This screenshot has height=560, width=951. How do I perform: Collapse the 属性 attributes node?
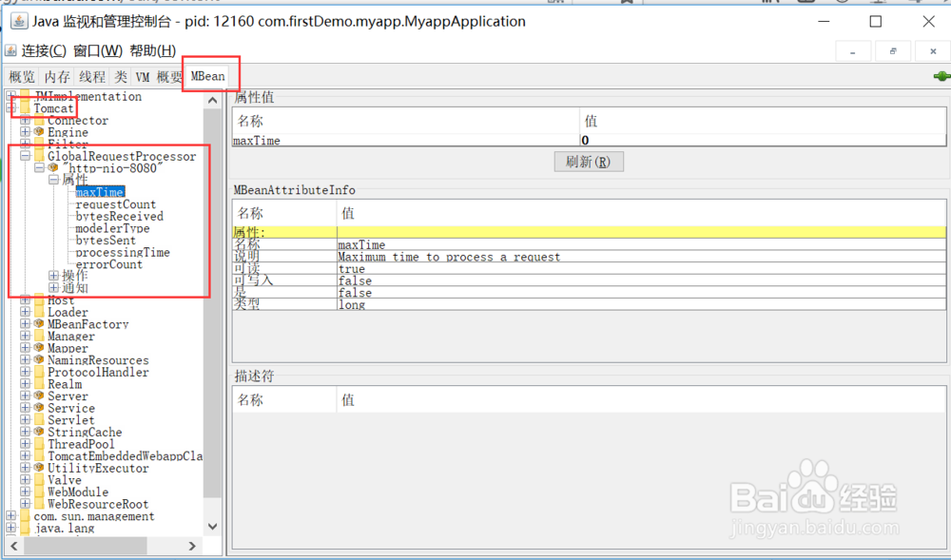coord(53,180)
